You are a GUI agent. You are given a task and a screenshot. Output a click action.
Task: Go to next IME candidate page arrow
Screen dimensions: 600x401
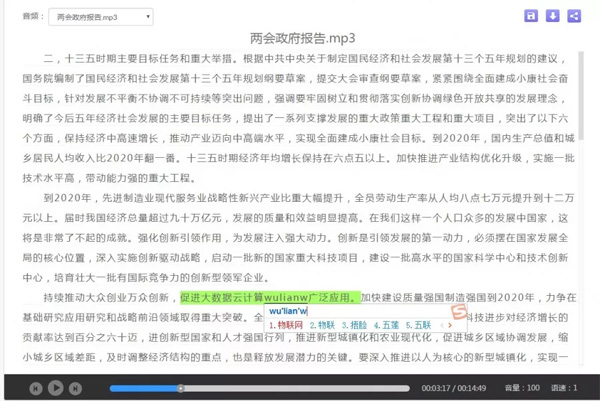coord(451,325)
